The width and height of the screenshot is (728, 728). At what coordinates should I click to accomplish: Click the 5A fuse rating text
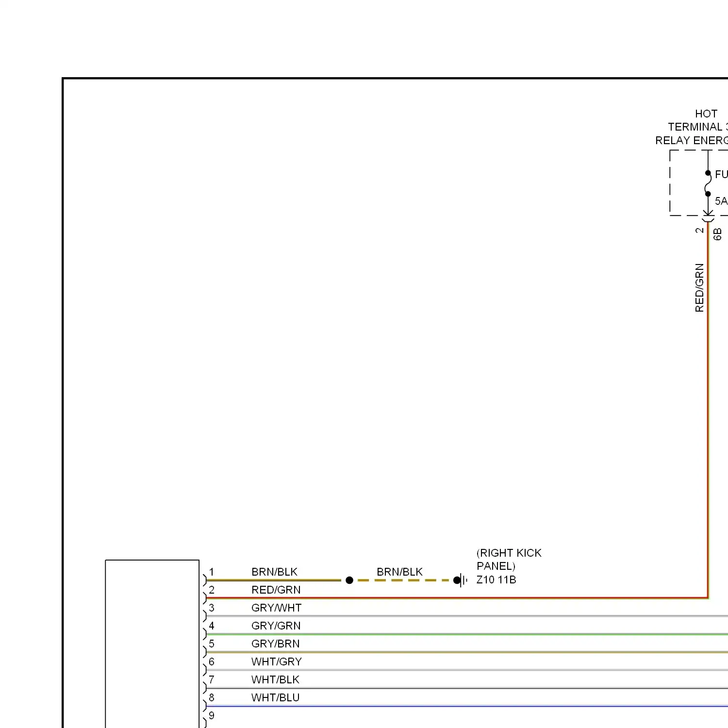click(721, 200)
